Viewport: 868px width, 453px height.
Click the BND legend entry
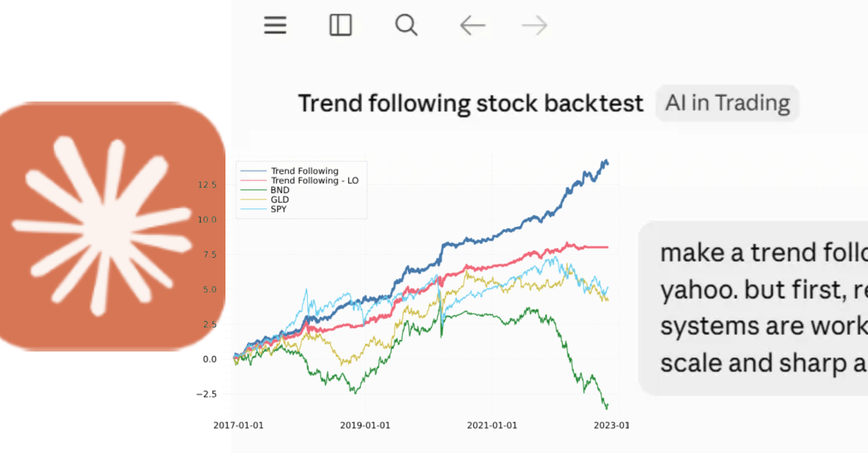(x=279, y=190)
